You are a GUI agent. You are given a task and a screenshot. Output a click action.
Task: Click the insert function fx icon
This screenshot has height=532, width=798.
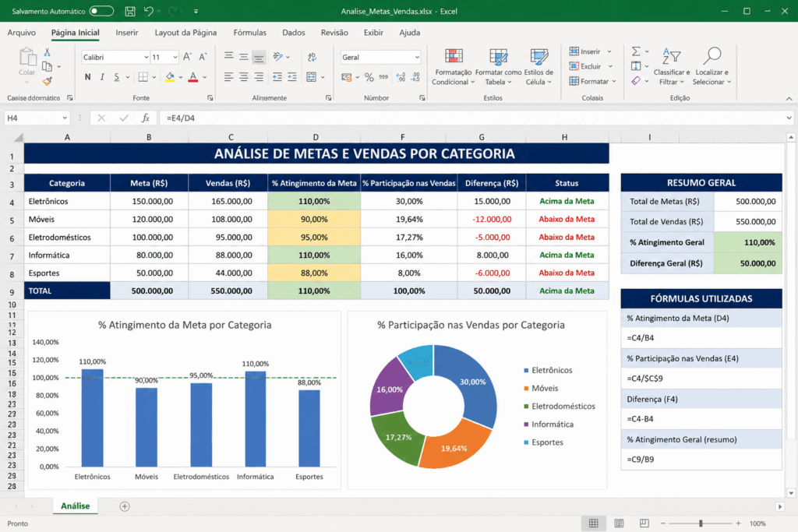coord(146,118)
